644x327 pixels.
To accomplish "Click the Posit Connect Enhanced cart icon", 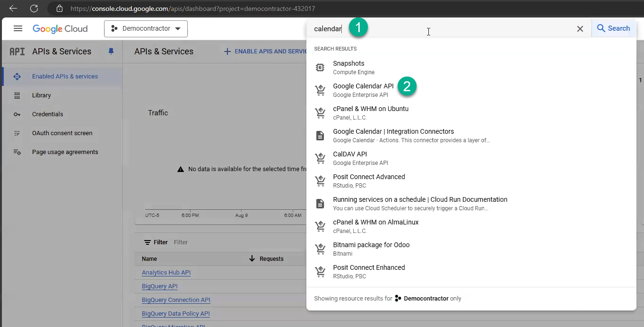I will (320, 272).
